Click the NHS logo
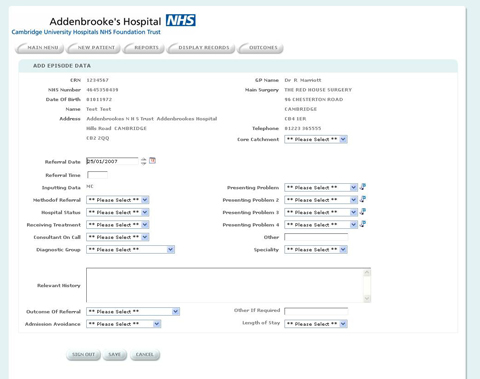 [x=181, y=20]
